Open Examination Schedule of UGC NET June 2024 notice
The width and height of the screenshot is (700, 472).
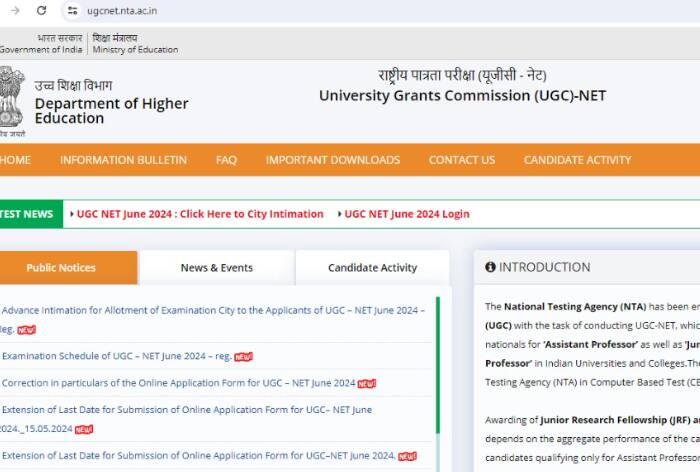coord(117,356)
